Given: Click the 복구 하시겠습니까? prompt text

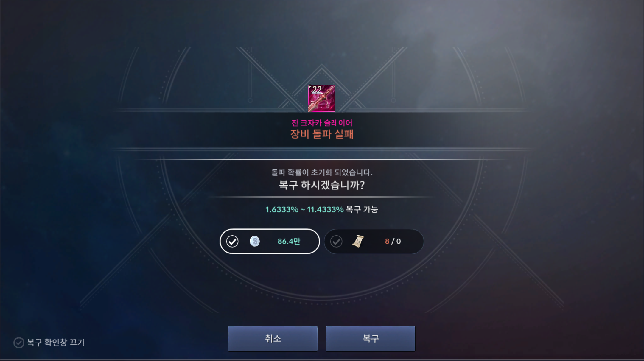Looking at the screenshot, I should click(322, 185).
